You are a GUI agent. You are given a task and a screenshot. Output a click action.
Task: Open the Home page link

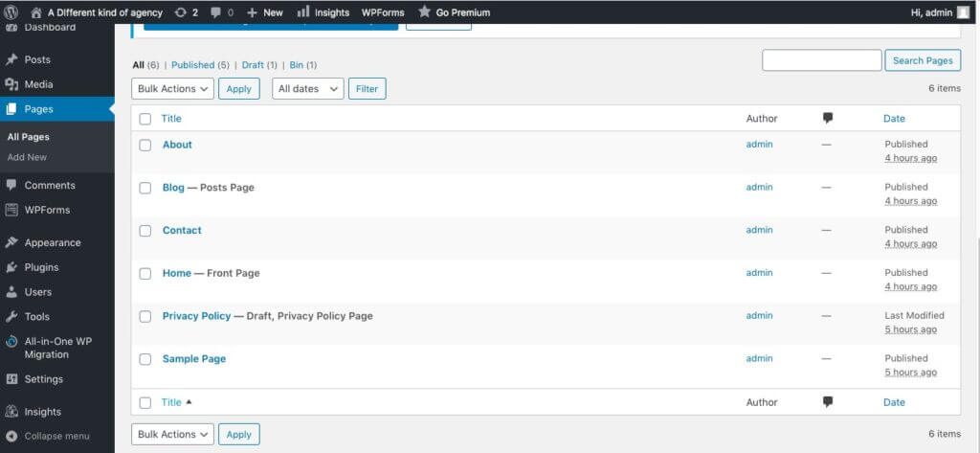click(x=177, y=273)
